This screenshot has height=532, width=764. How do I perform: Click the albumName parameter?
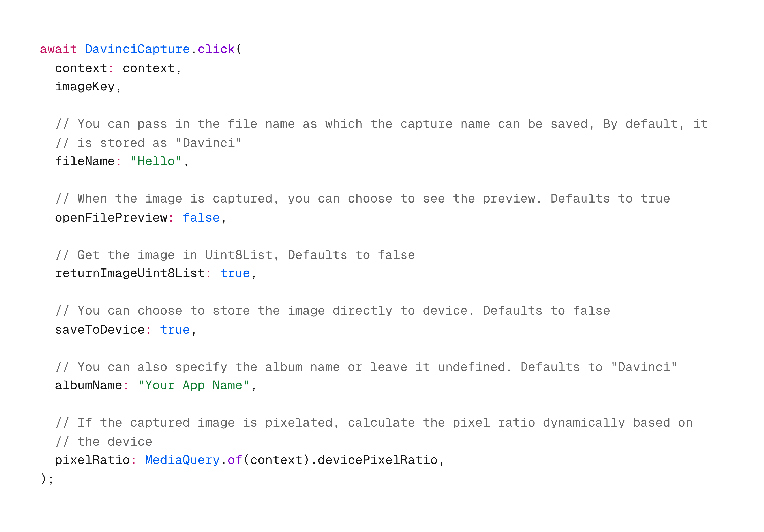(88, 386)
